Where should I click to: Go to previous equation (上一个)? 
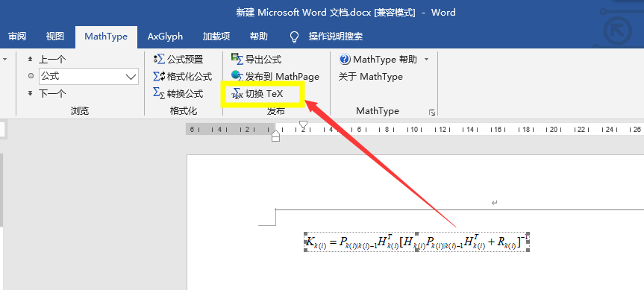[46, 60]
